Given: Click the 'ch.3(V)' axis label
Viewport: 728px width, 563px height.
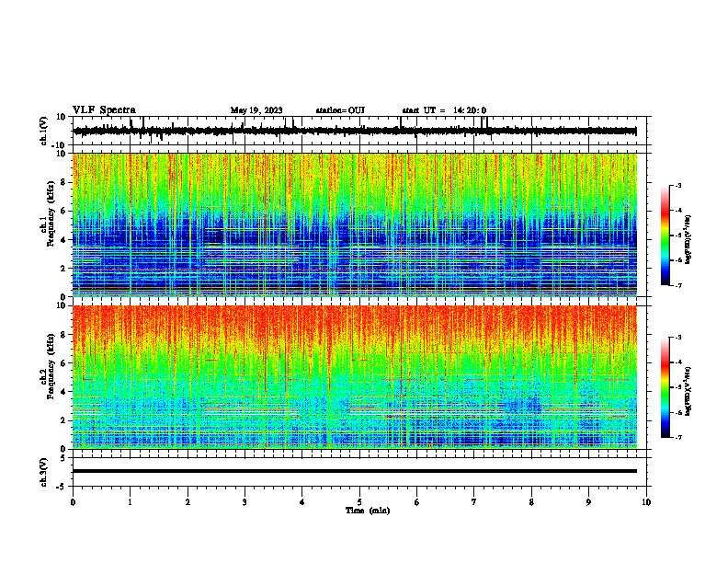Looking at the screenshot, I should point(44,472).
